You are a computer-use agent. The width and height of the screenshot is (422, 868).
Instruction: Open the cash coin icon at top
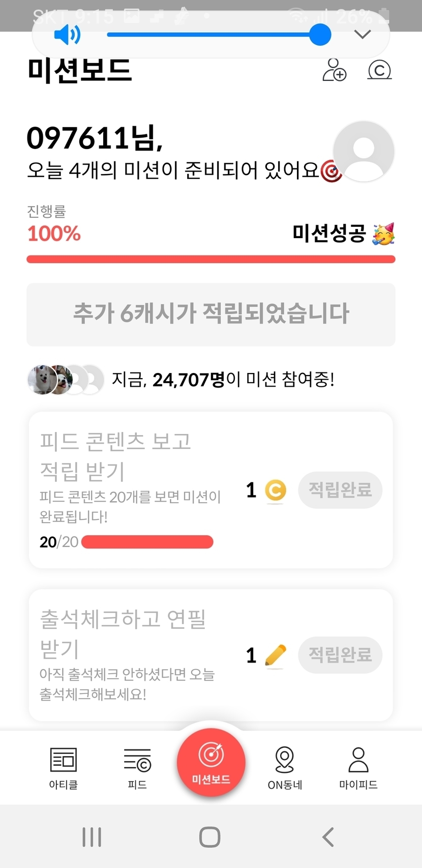[379, 70]
